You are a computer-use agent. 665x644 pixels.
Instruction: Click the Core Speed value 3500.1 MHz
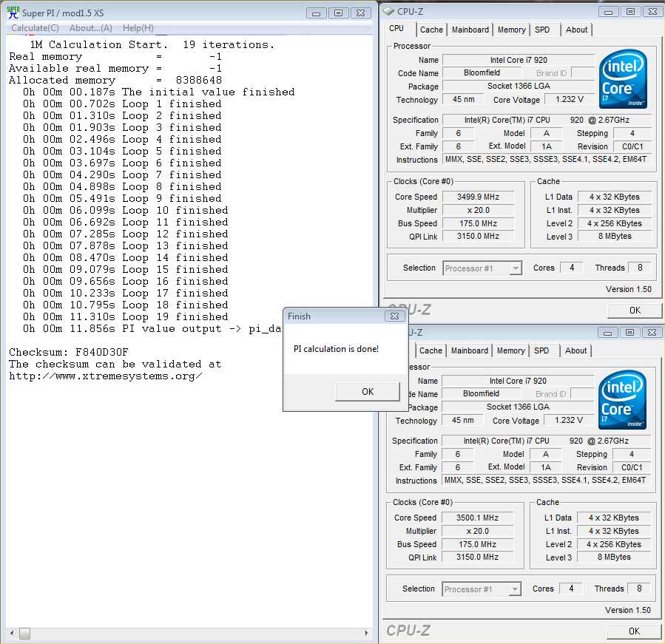pyautogui.click(x=477, y=518)
